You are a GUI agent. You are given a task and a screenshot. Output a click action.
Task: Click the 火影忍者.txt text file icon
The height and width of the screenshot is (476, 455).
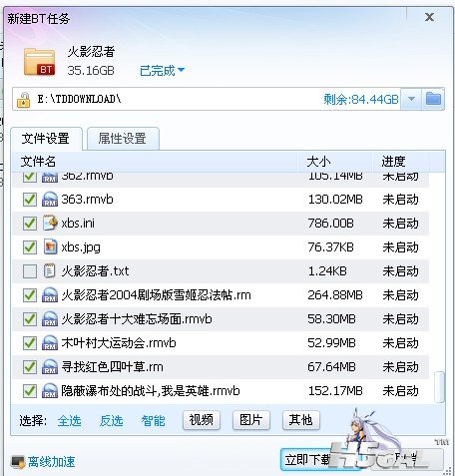50,271
